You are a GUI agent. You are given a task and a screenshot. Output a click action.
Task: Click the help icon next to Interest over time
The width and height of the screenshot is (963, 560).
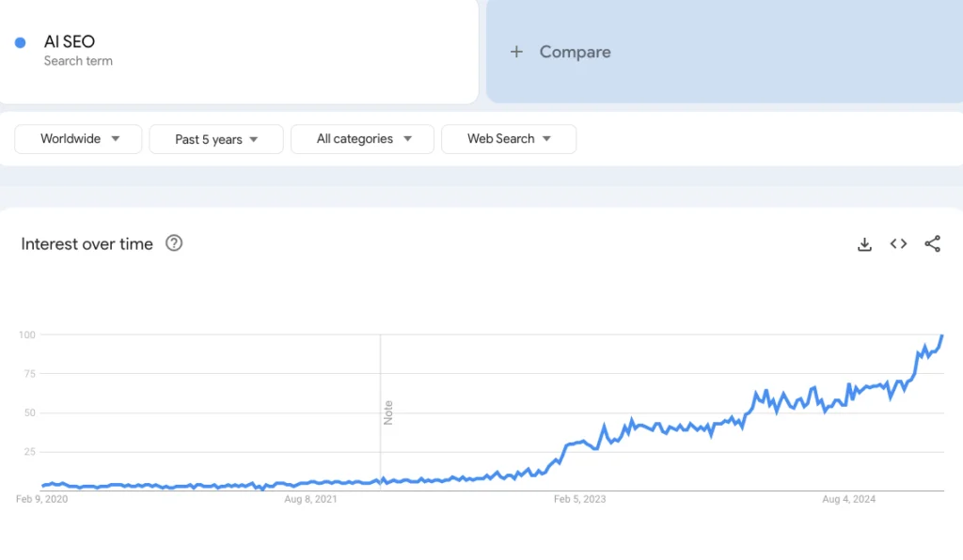pos(174,243)
